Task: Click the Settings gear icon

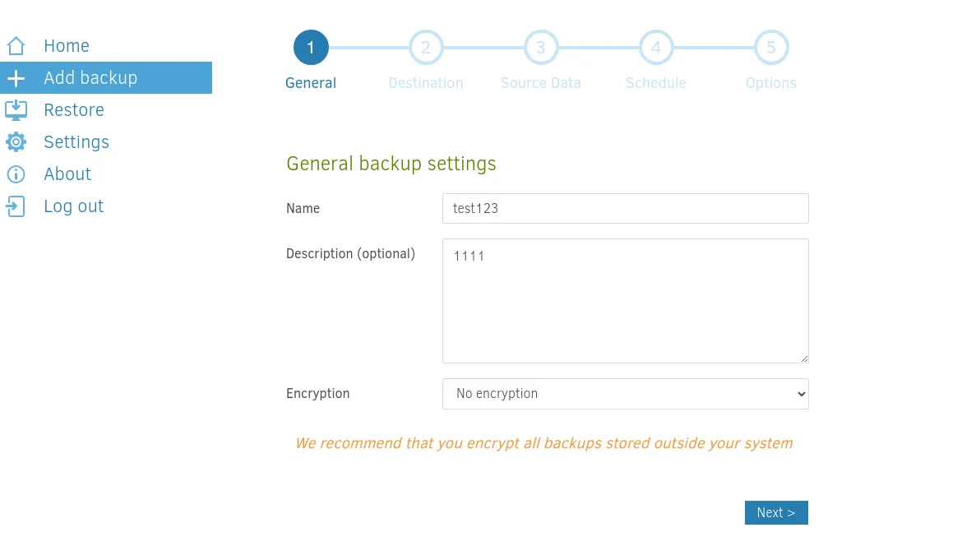Action: pyautogui.click(x=16, y=141)
